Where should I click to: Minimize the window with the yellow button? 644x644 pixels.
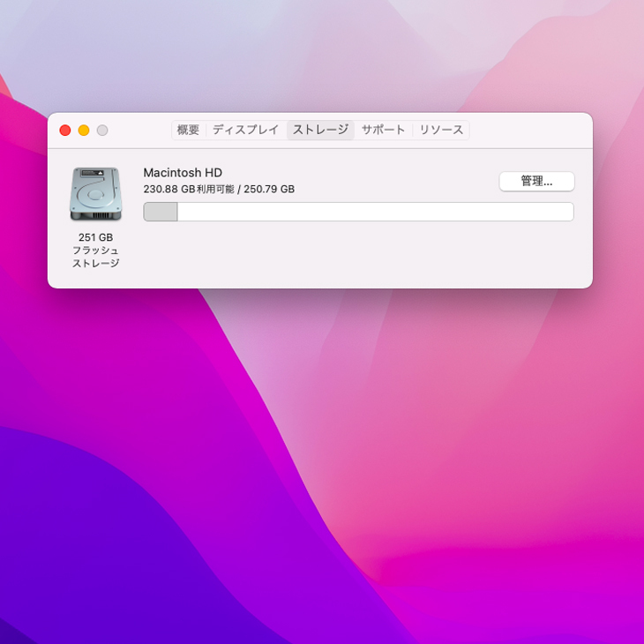point(84,131)
